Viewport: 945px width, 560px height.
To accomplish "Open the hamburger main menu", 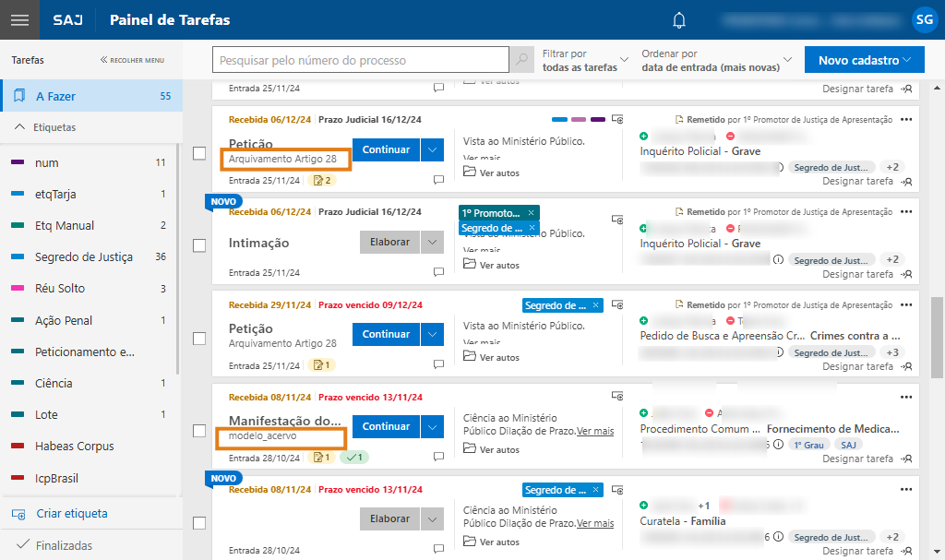I will [19, 20].
